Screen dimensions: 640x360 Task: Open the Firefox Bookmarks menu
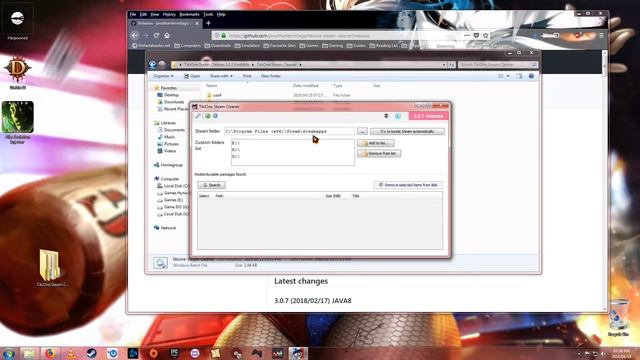coord(189,14)
